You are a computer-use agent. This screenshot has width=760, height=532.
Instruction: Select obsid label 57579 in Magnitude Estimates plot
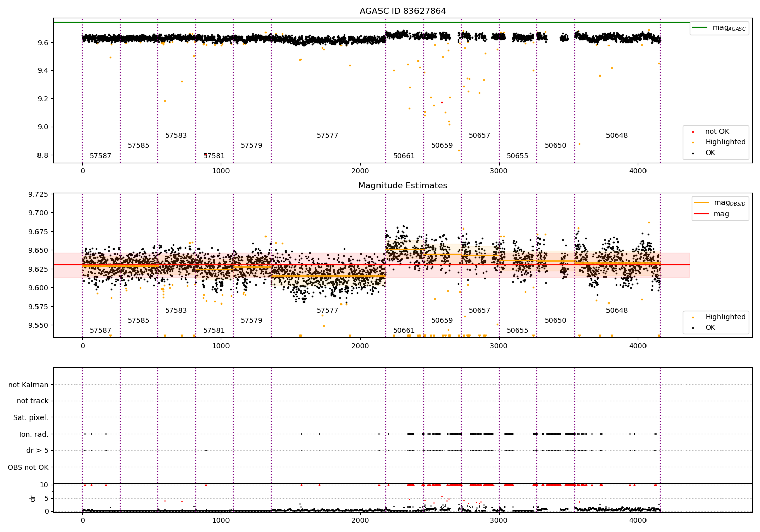click(251, 321)
